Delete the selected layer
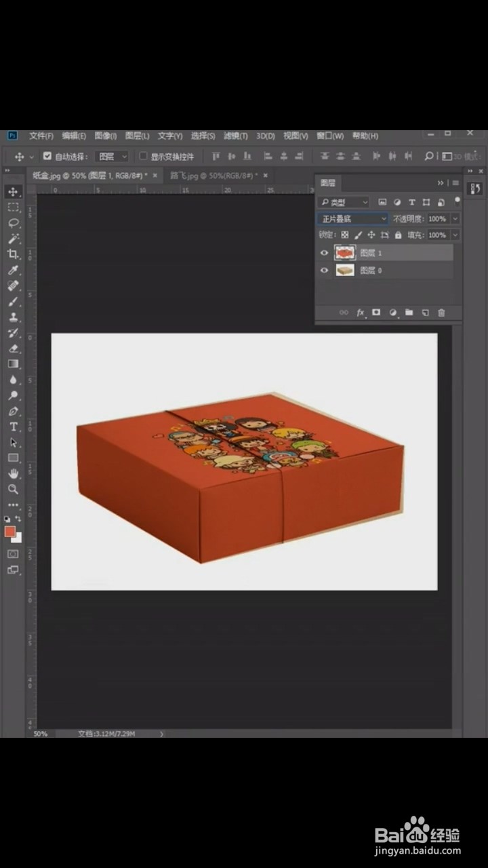This screenshot has width=488, height=868. tap(441, 313)
